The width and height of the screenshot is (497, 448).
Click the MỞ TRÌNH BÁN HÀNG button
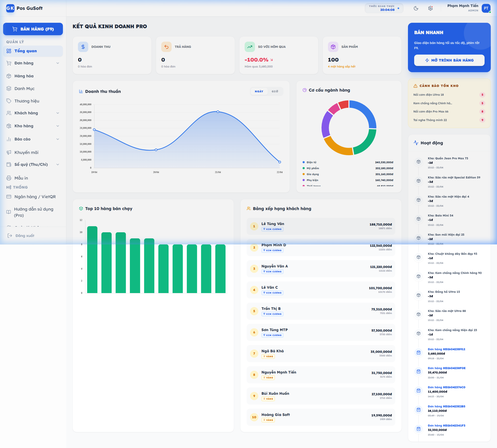pyautogui.click(x=449, y=60)
